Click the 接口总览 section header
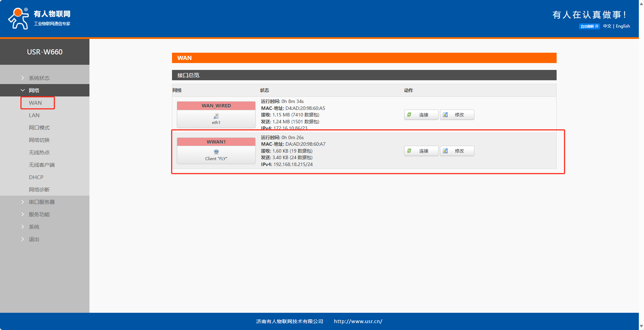This screenshot has width=644, height=330. click(x=364, y=75)
